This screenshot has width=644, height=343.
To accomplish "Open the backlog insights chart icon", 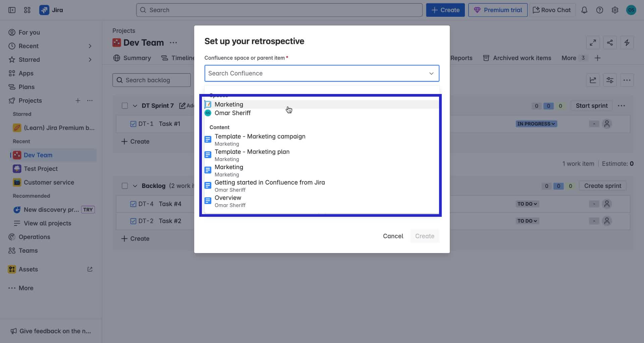I will [593, 80].
